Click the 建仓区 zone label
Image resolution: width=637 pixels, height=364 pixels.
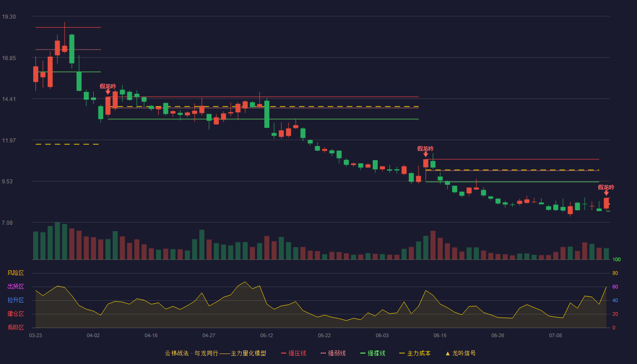(x=15, y=314)
